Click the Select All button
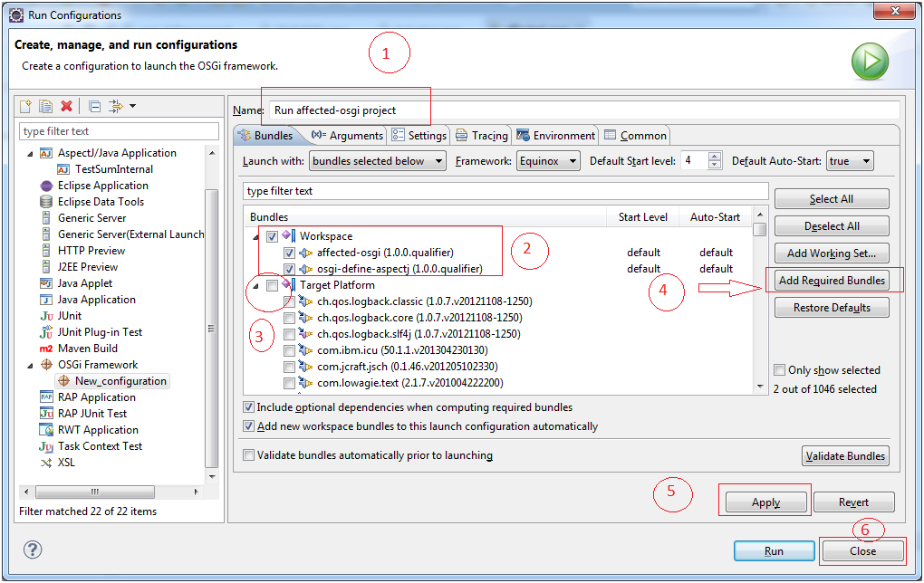924x583 pixels. [x=832, y=199]
